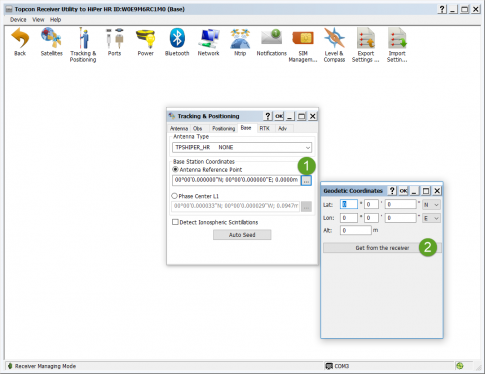
Task: Click Phase Center L1 coordinates field
Action: tap(235, 206)
